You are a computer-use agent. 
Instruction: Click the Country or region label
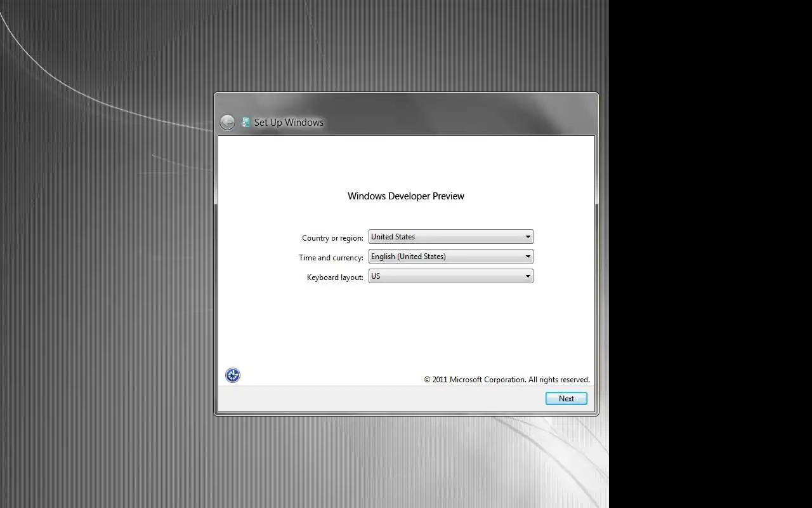(332, 238)
